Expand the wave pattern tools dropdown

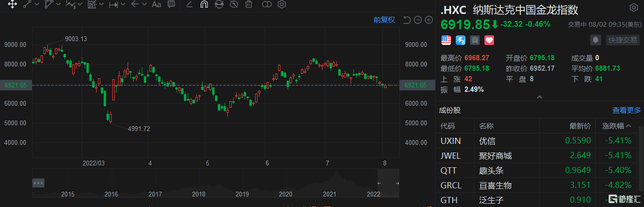[80, 5]
